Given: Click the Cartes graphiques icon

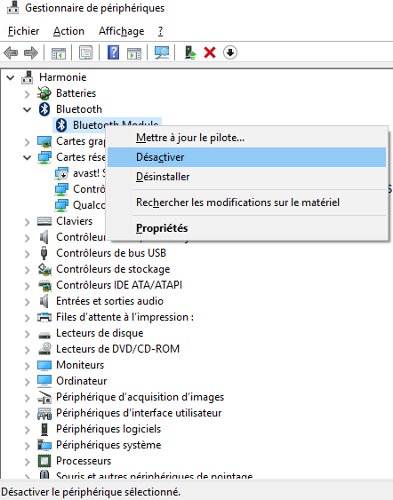Looking at the screenshot, I should tap(44, 141).
